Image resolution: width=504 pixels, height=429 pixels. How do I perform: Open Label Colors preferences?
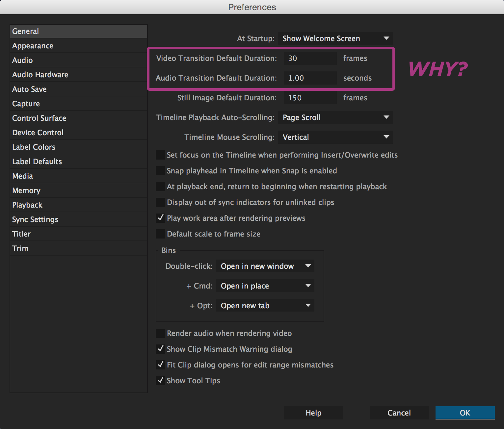coord(79,147)
